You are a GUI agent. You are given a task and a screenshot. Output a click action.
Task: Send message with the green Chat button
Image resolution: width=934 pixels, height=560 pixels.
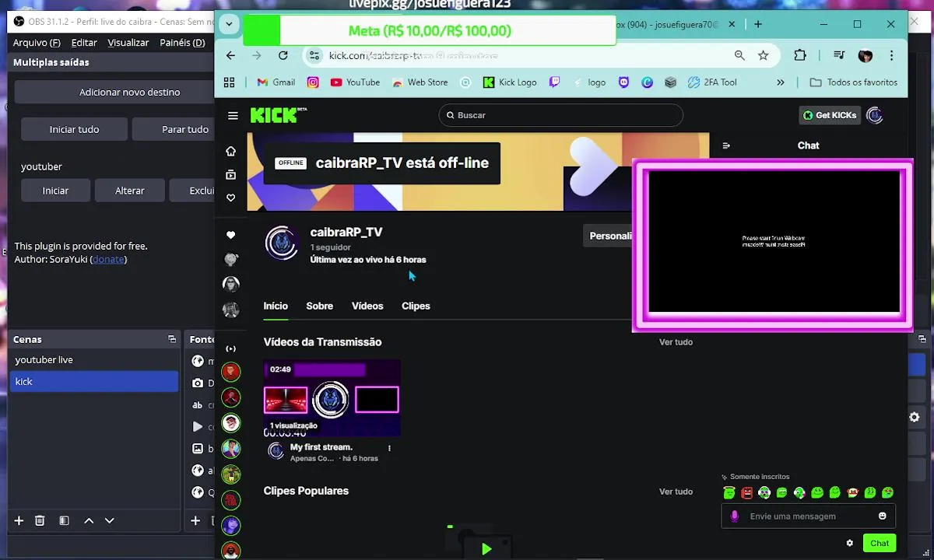(x=880, y=543)
